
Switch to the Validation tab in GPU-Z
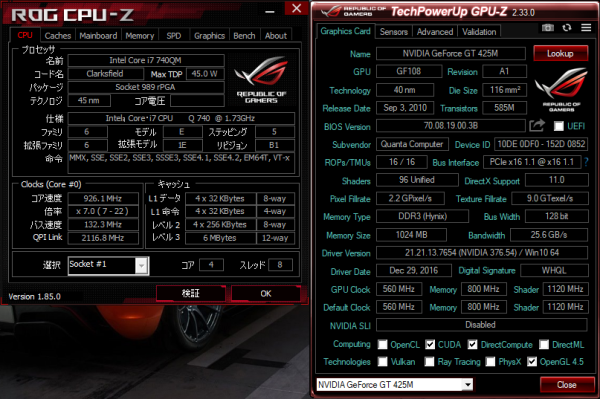pos(479,32)
